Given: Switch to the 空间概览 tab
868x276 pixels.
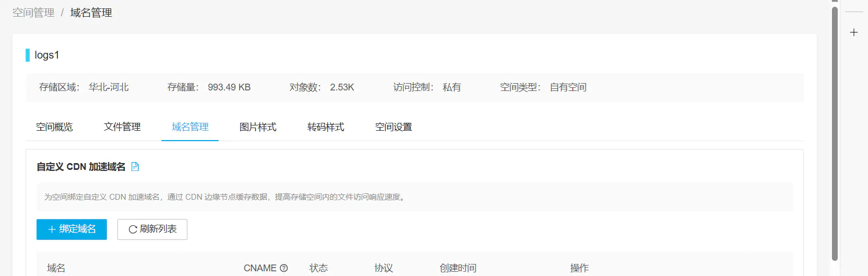Looking at the screenshot, I should 54,127.
